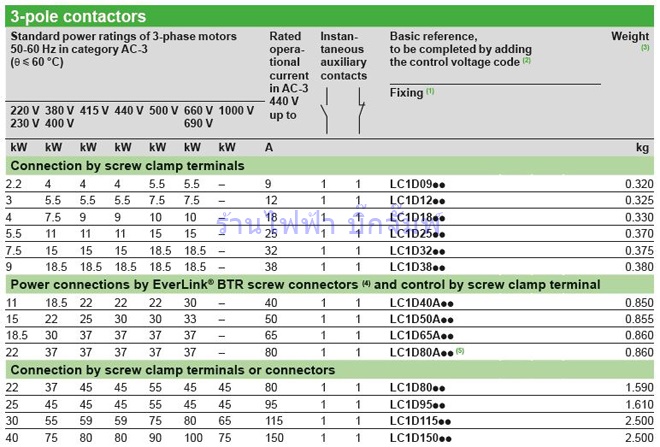Click the 2.2 kW value in LC1D09 row

pos(13,184)
